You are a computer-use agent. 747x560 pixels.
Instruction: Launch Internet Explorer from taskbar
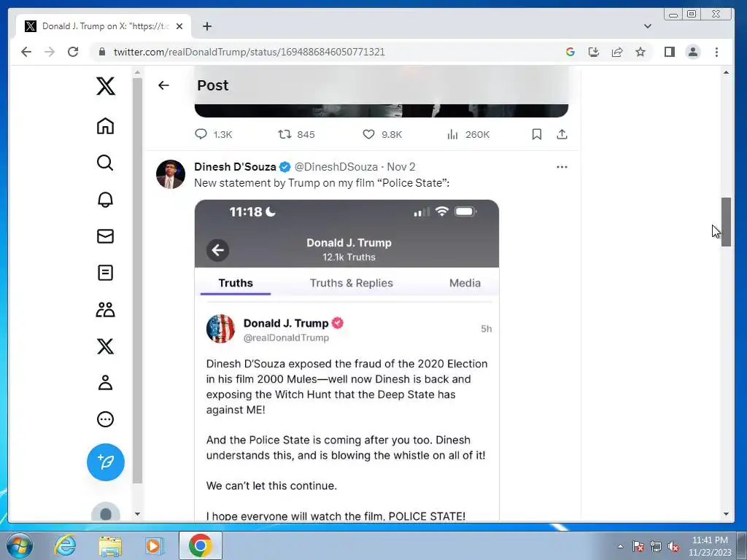(65, 545)
